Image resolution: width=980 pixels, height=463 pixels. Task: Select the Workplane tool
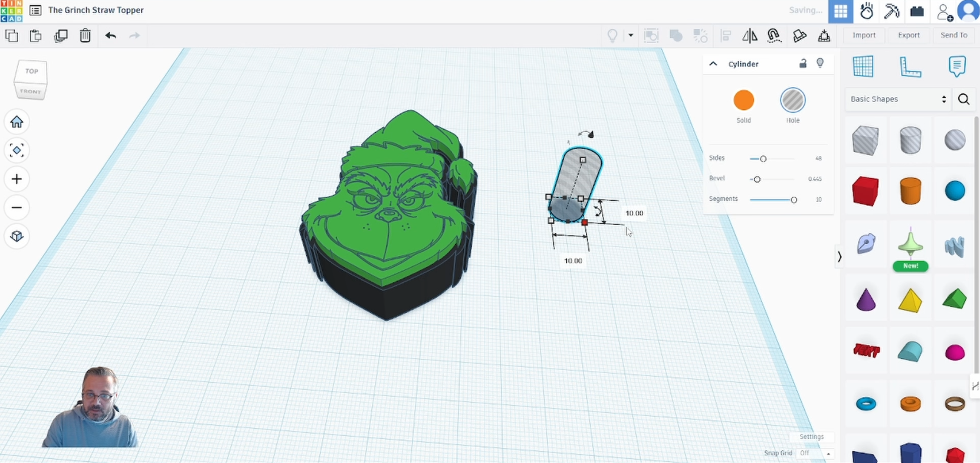tap(863, 67)
